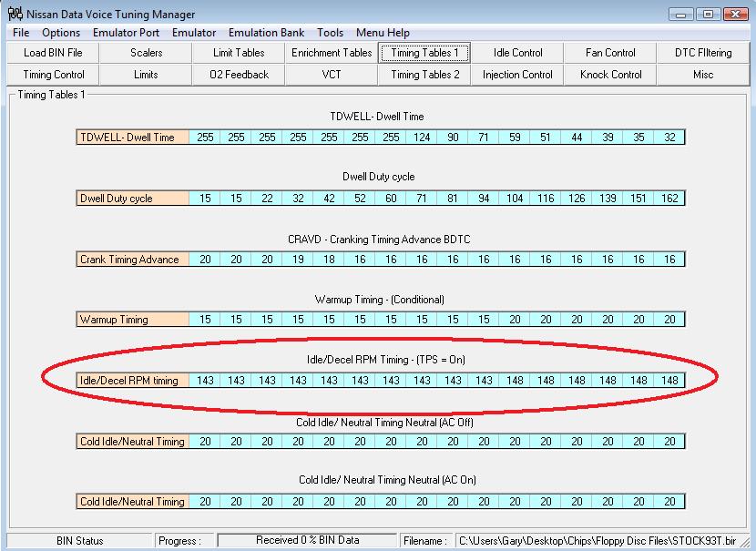Open the File menu
The height and width of the screenshot is (551, 756).
coord(21,33)
